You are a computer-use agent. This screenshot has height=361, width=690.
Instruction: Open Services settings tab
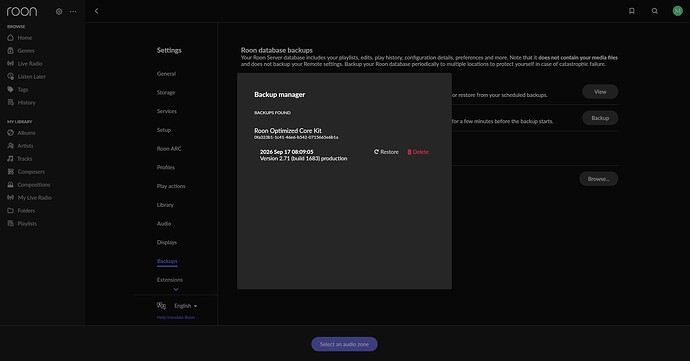point(167,111)
